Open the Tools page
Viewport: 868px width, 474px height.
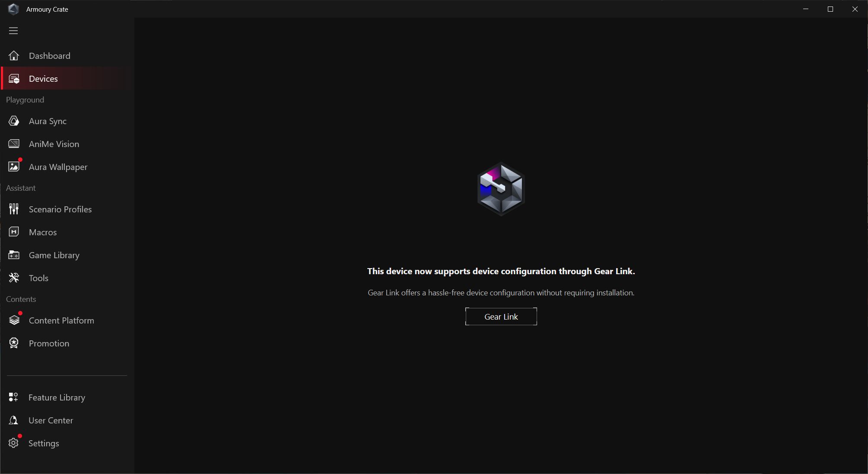67,278
